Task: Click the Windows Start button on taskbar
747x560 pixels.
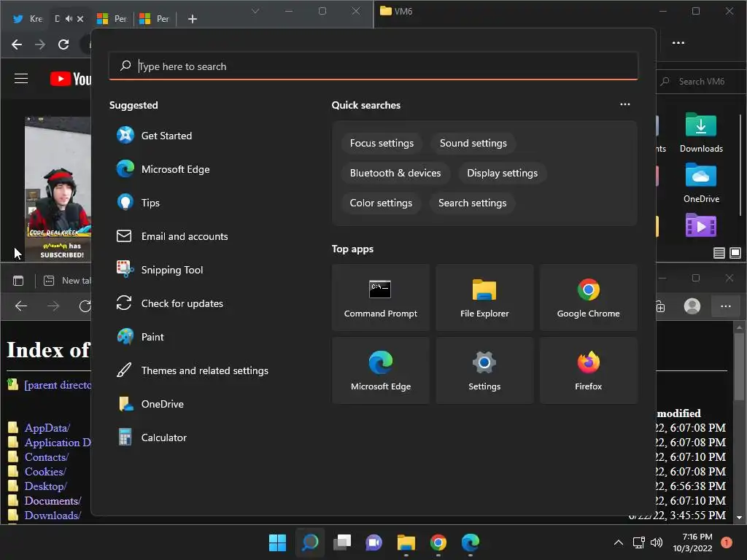Action: point(277,542)
